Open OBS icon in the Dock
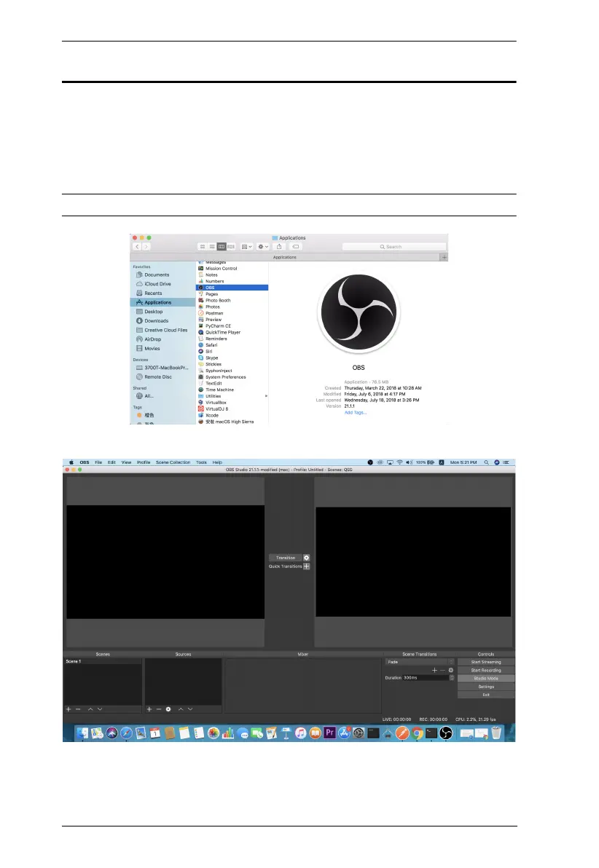 (x=447, y=734)
